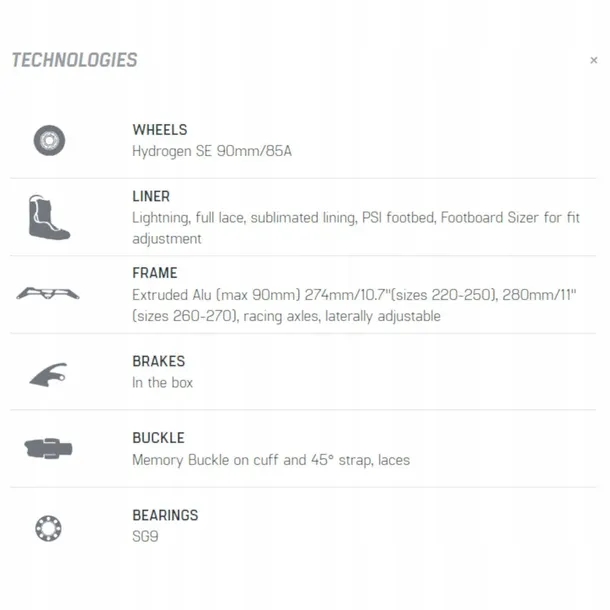Click the bearings ring icon
This screenshot has width=610, height=610.
(x=48, y=527)
